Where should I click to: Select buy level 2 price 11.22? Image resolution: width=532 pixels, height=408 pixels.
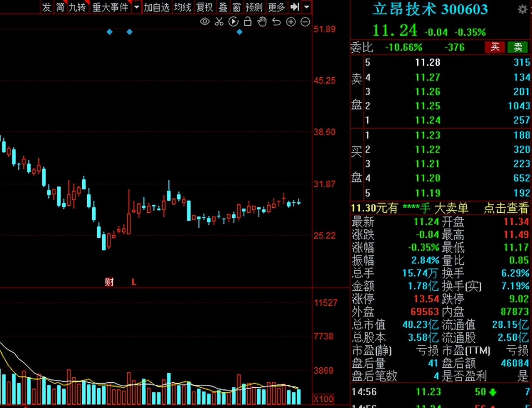pyautogui.click(x=427, y=150)
